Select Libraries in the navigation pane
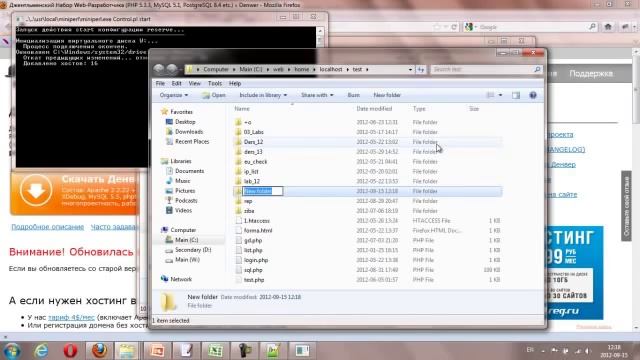The image size is (640, 360). (181, 161)
